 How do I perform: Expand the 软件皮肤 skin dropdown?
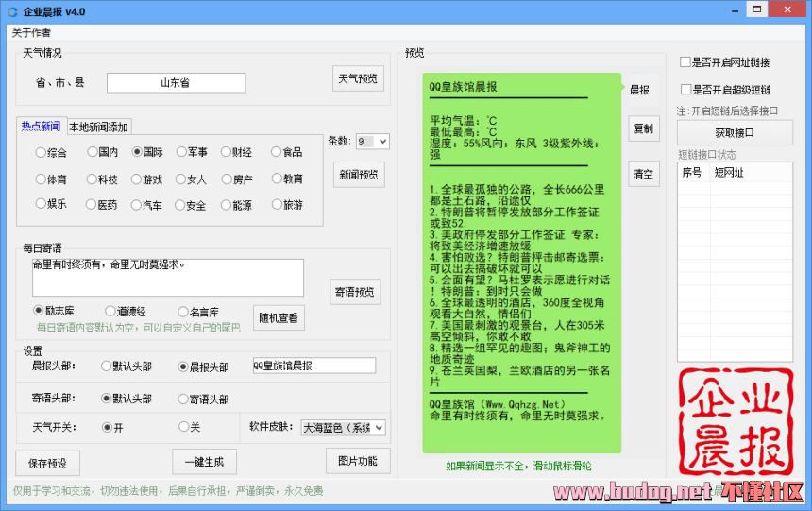pyautogui.click(x=343, y=428)
